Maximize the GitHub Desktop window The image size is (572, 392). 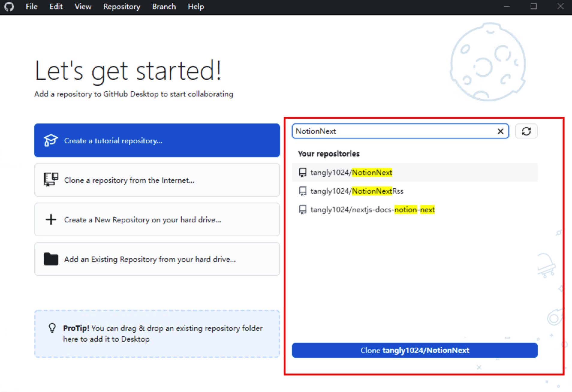tap(534, 6)
